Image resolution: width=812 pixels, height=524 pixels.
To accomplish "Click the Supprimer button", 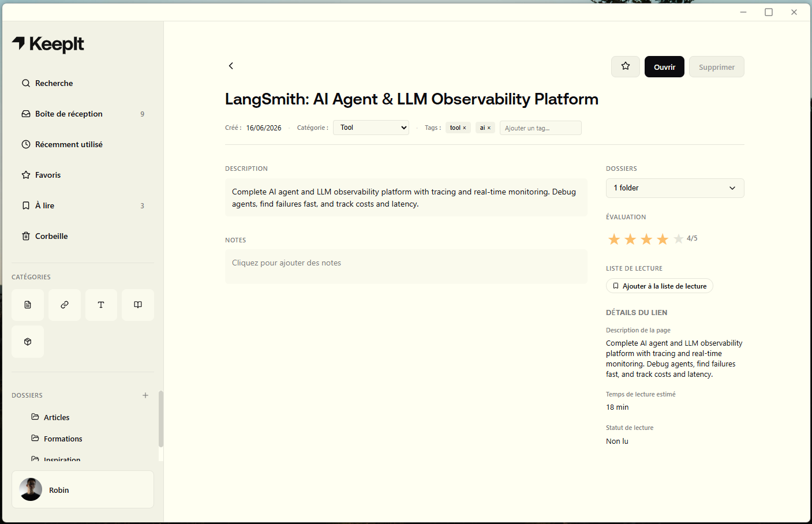I will point(717,67).
